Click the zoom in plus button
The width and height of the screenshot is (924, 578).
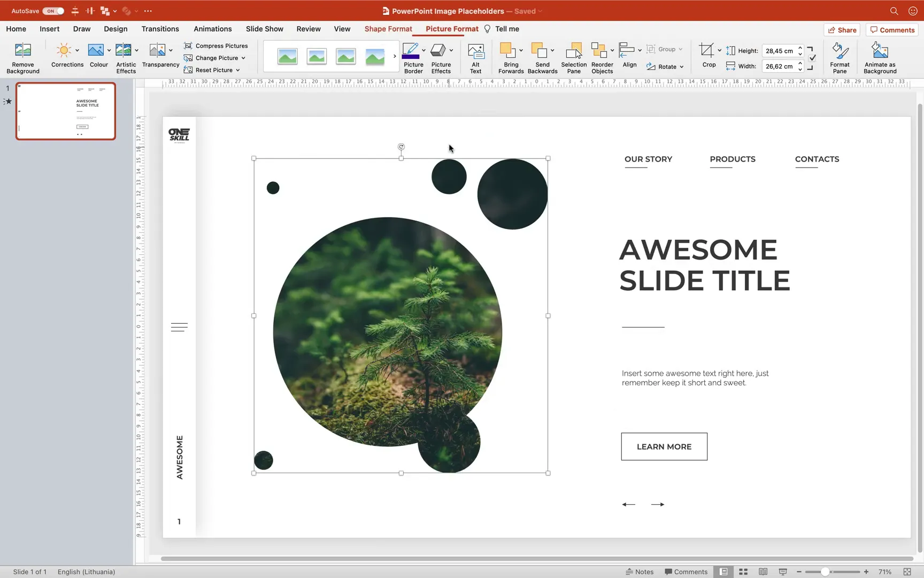(x=866, y=572)
